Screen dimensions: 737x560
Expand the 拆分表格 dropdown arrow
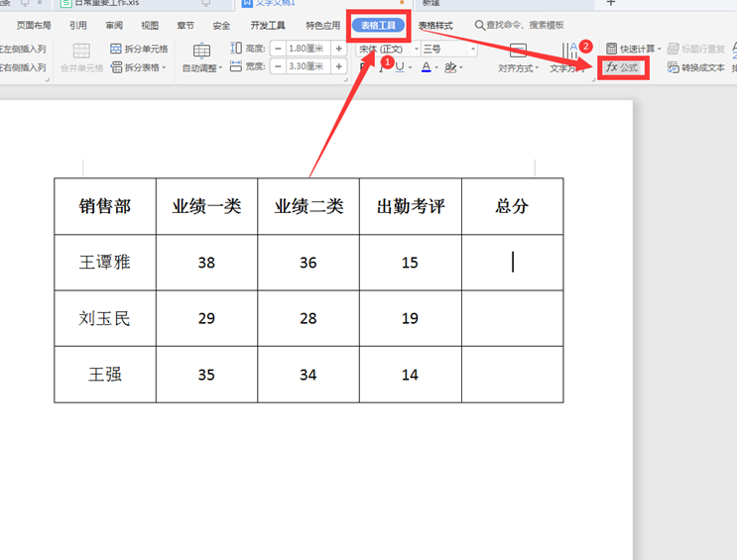(x=164, y=67)
